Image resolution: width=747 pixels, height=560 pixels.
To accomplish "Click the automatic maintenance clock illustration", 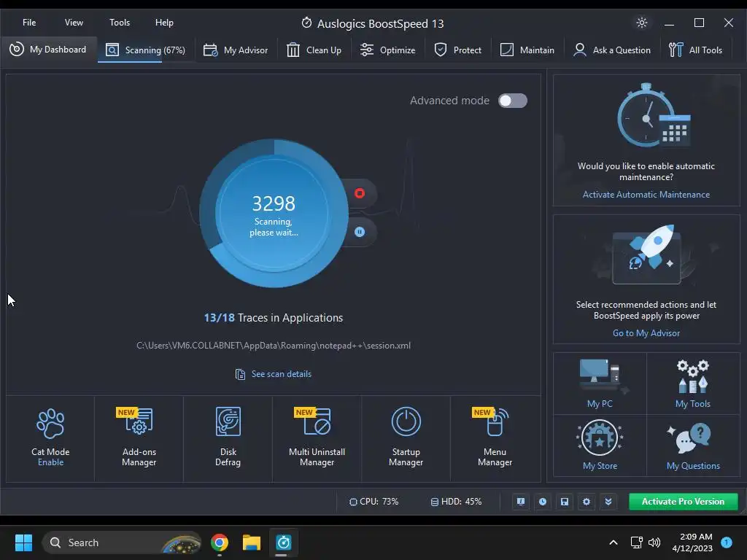I will click(654, 115).
